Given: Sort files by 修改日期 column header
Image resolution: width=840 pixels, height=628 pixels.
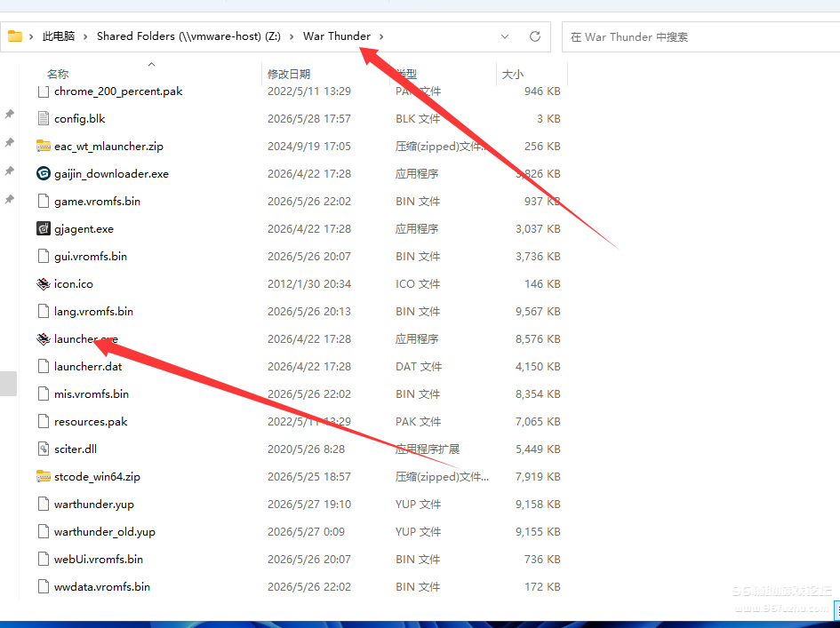Looking at the screenshot, I should tap(289, 74).
